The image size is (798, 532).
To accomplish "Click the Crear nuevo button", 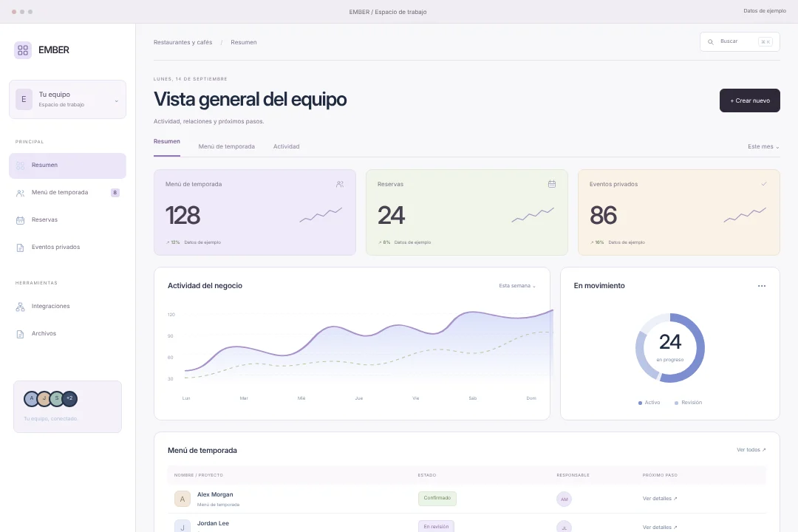I will point(750,100).
